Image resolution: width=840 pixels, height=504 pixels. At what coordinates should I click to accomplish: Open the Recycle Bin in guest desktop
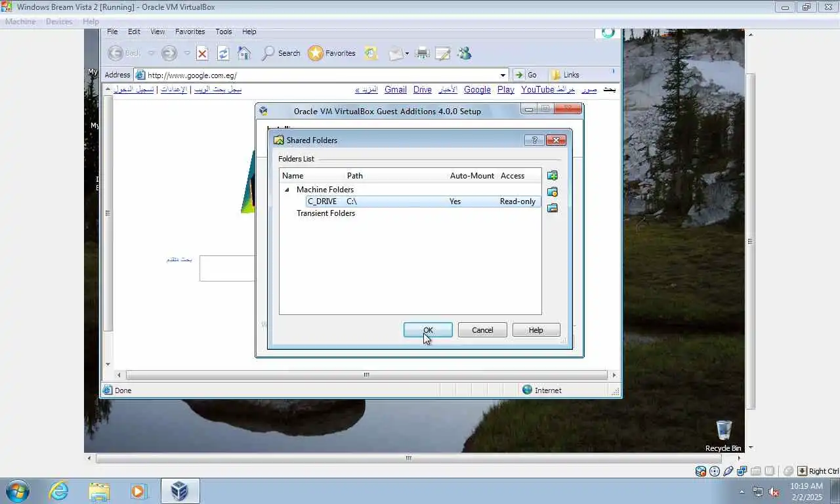tap(723, 436)
